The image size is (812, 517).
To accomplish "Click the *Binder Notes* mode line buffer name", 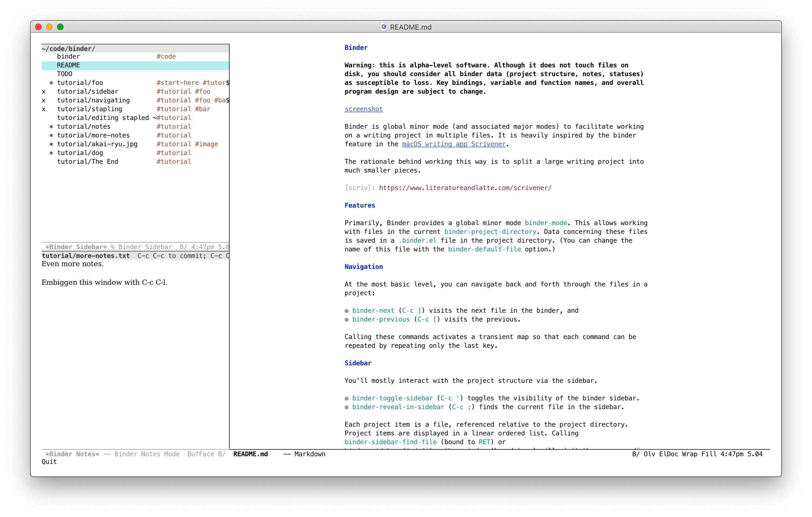I will (72, 454).
